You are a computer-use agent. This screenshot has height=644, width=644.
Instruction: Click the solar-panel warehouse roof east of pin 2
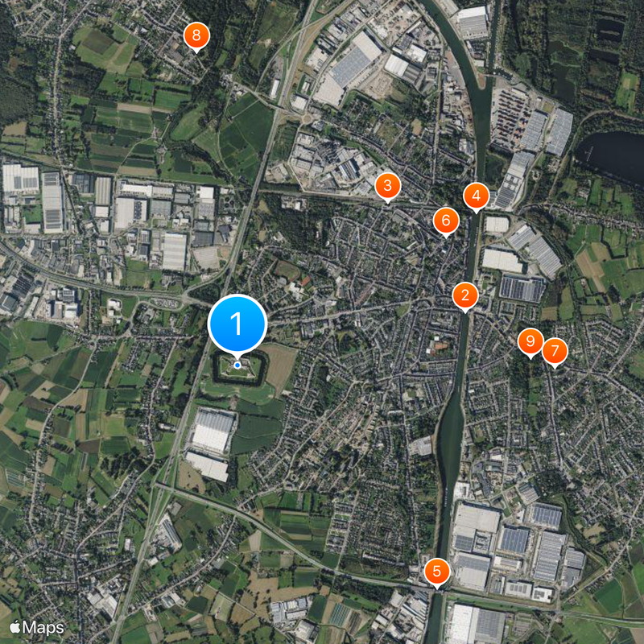point(522,289)
